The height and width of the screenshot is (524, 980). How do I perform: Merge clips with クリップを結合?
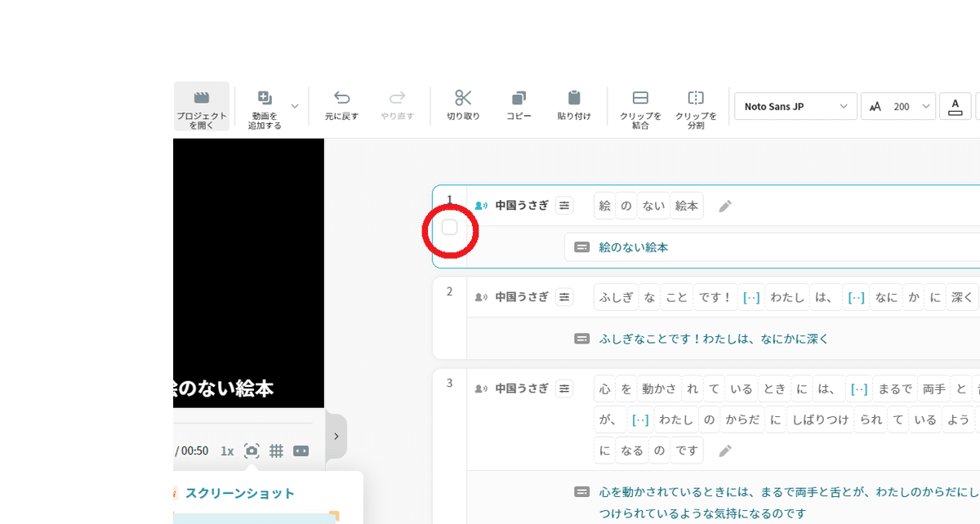(x=640, y=108)
